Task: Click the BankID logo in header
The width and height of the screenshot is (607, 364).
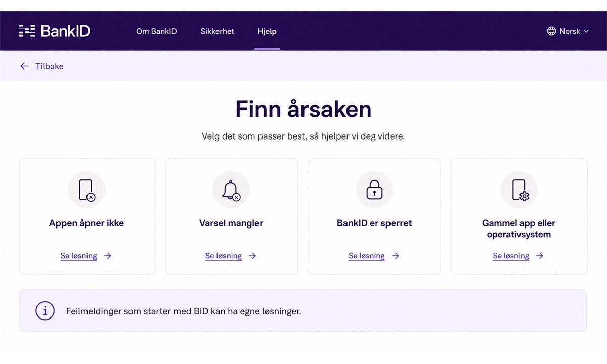Action: [54, 31]
